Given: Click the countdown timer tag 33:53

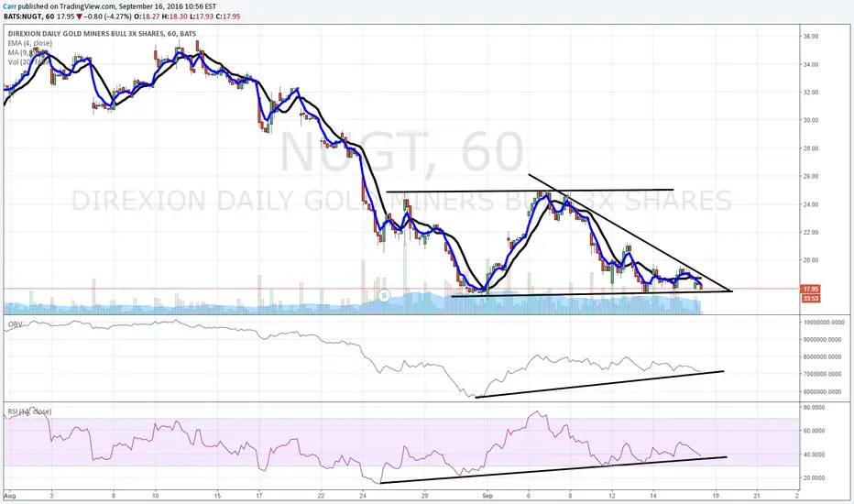Looking at the screenshot, I should [810, 299].
